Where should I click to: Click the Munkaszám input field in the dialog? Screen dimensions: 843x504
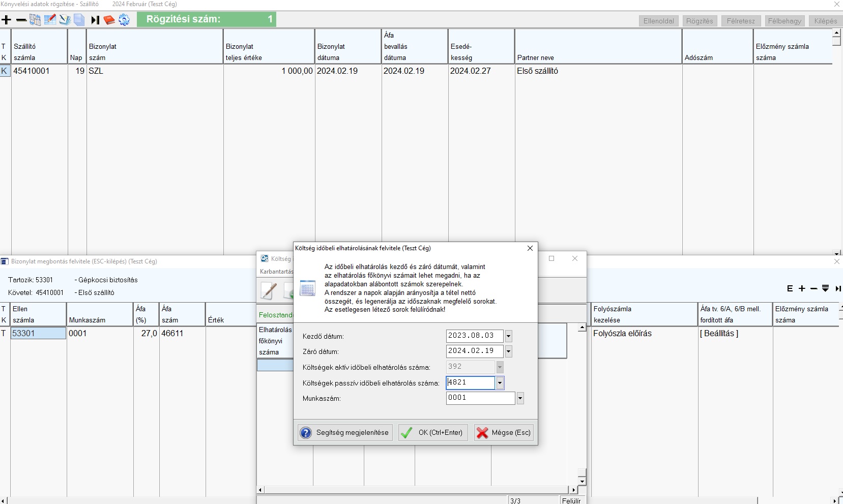click(x=480, y=398)
